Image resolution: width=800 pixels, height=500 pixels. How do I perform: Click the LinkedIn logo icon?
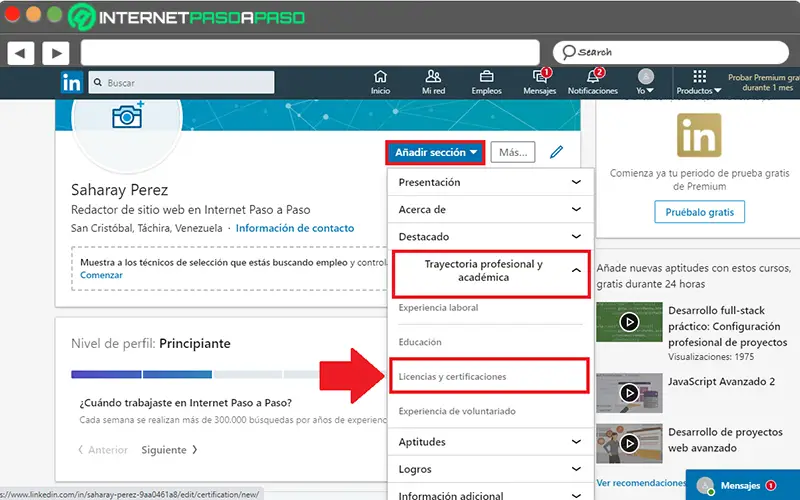coord(71,83)
